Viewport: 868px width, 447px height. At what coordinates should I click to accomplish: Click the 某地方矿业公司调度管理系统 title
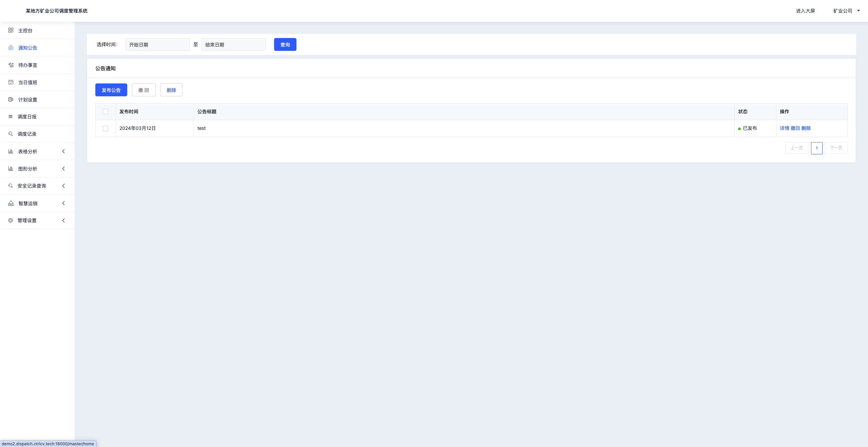pos(57,11)
